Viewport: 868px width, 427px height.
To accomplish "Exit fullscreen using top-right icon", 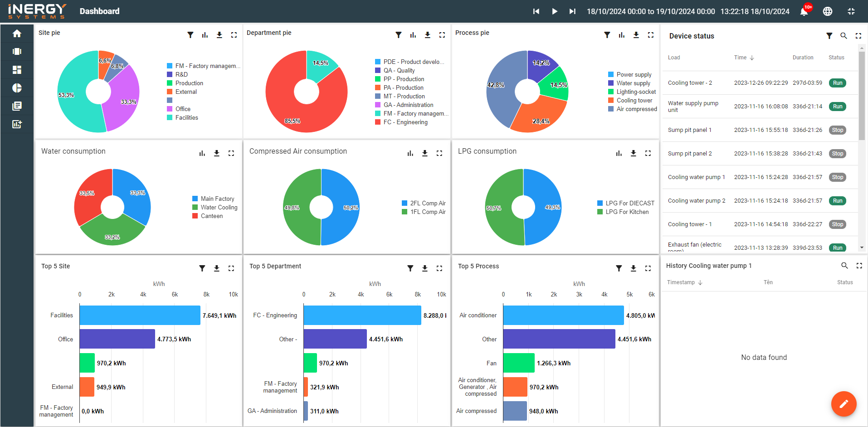I will [851, 11].
